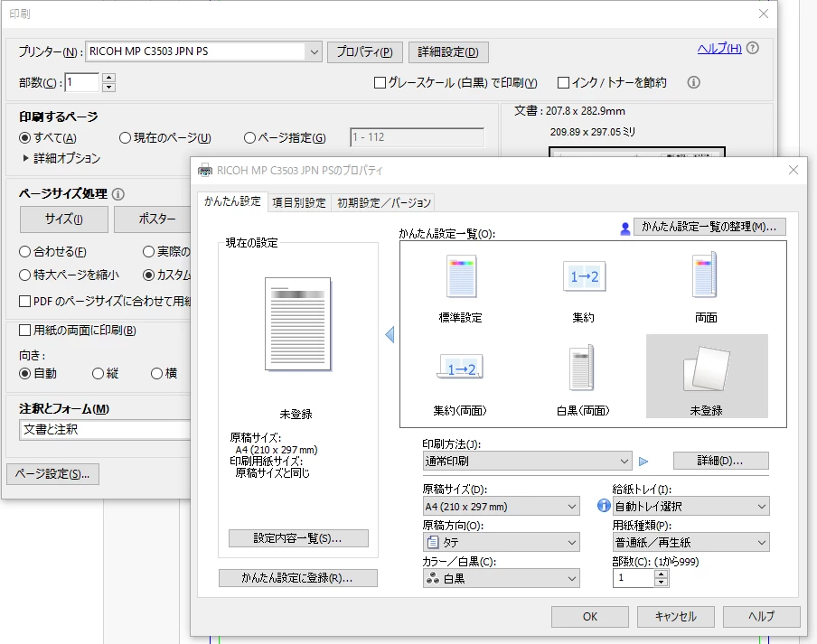Viewport: 817px width, 644px height.
Task: Open the カラー/白黒 dropdown
Action: [x=501, y=578]
